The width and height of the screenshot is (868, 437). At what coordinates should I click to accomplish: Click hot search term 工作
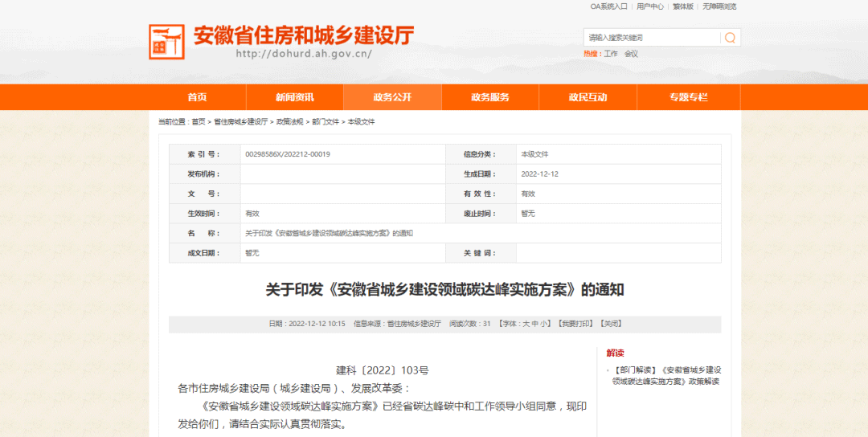pos(611,54)
